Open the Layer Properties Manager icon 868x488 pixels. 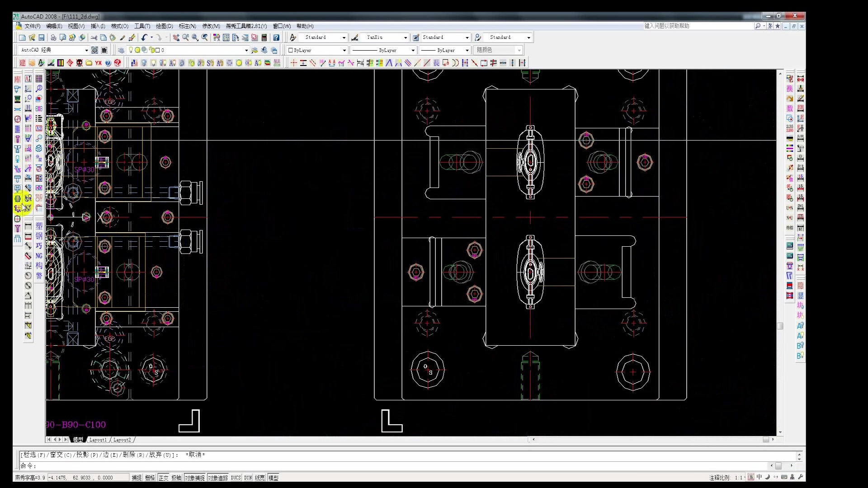(x=121, y=50)
